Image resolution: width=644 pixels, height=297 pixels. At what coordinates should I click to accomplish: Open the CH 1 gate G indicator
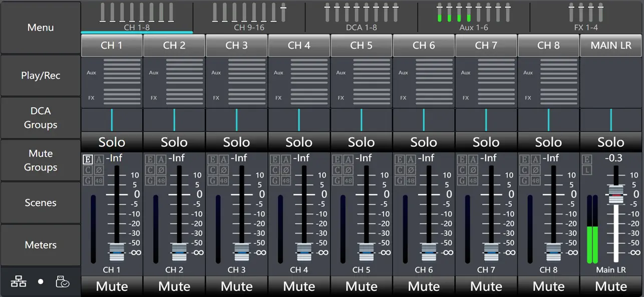[87, 180]
